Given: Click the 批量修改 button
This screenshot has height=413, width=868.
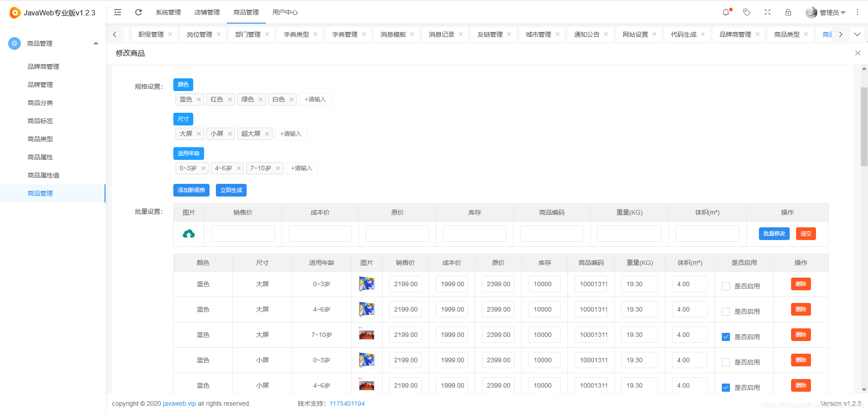Looking at the screenshot, I should [774, 234].
